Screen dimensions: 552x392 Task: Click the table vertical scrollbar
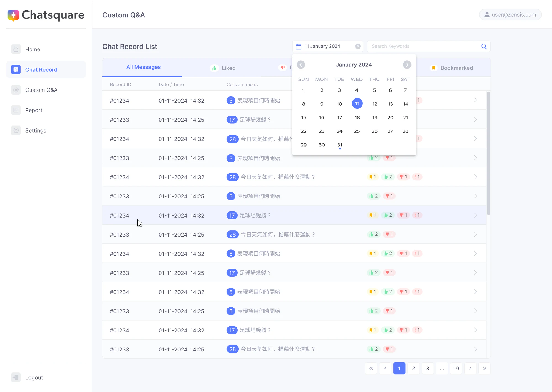(x=488, y=153)
